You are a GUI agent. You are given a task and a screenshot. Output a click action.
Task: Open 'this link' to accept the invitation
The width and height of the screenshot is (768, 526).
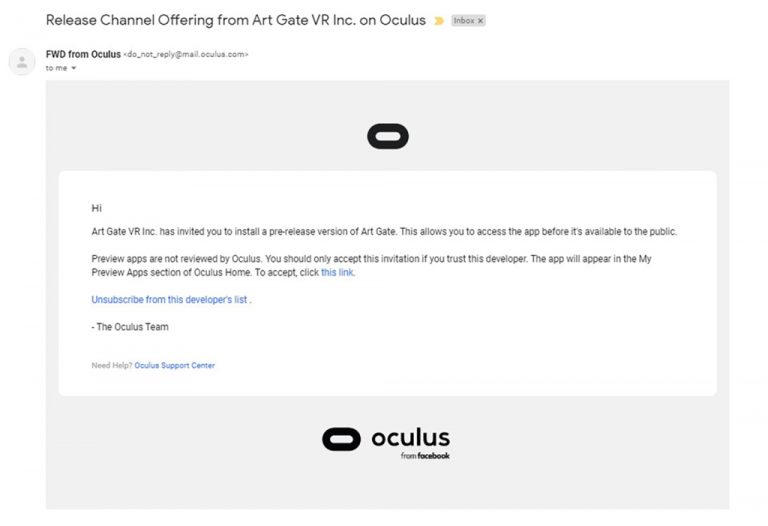(337, 272)
